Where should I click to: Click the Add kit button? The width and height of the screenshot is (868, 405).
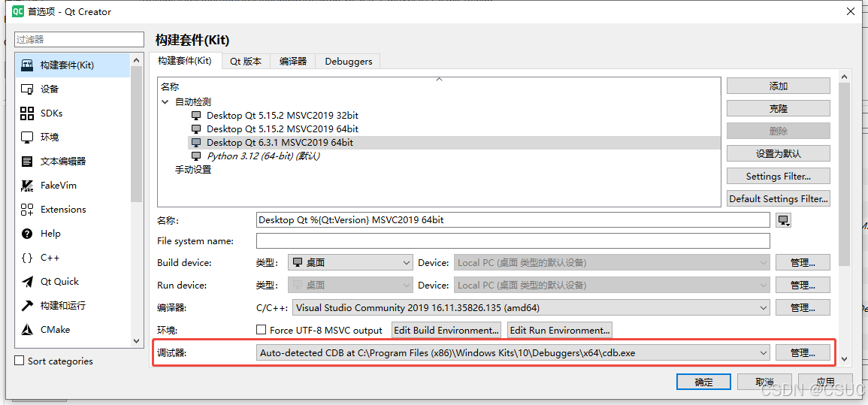(779, 86)
